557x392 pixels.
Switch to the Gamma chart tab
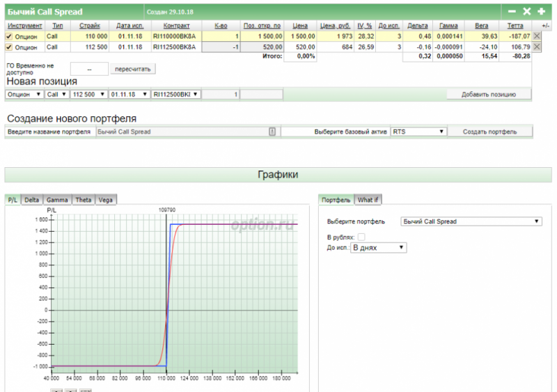57,200
